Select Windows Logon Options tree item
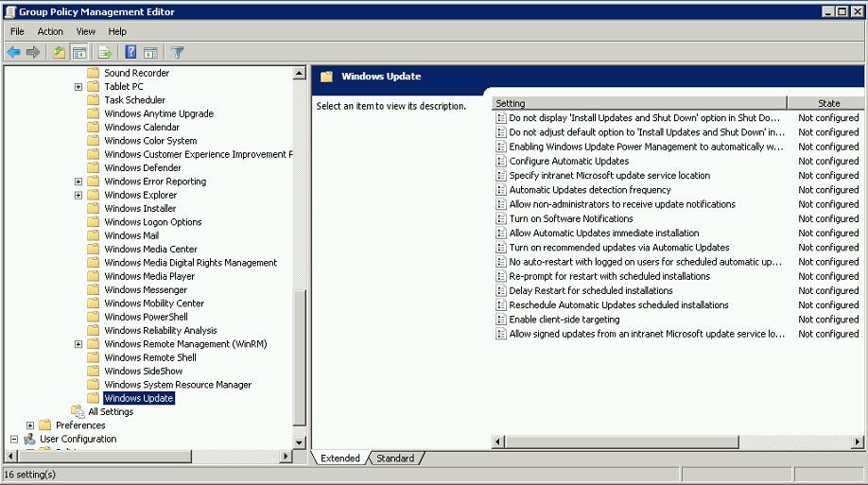Screen dimensions: 868x485 tap(153, 222)
